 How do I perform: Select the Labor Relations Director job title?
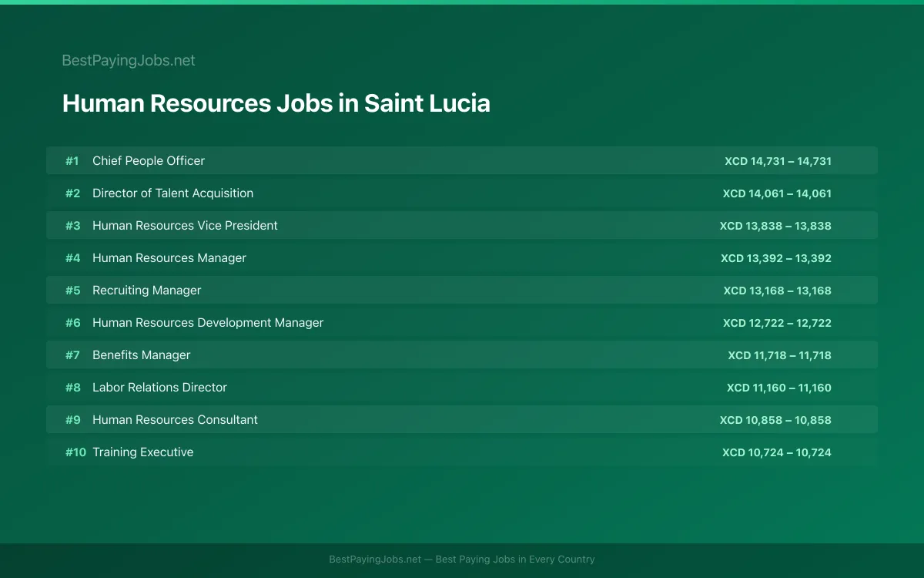(x=159, y=387)
